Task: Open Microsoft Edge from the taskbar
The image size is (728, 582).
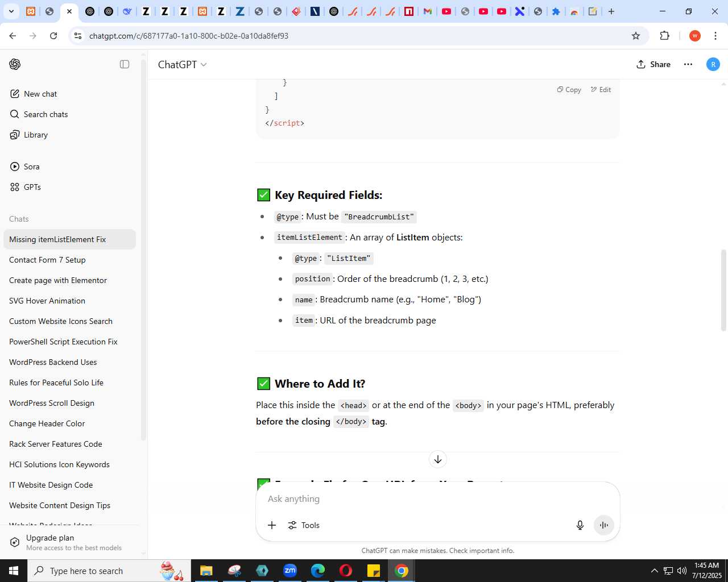Action: coord(318,571)
